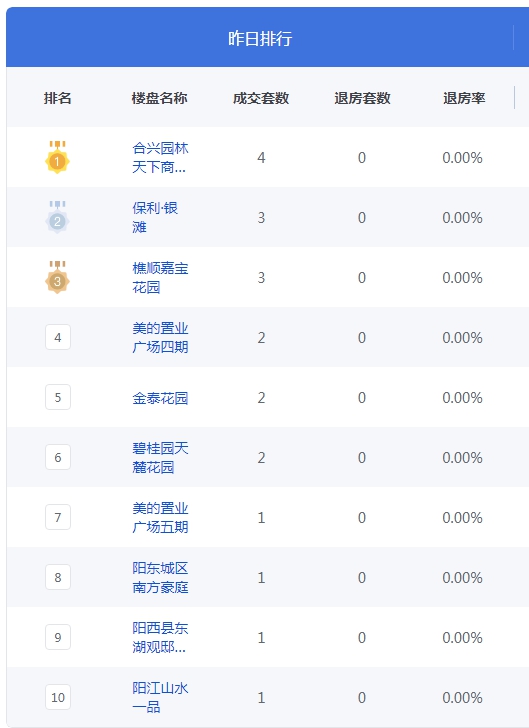Click the rank 4 number badge
The image size is (529, 728).
pos(58,337)
